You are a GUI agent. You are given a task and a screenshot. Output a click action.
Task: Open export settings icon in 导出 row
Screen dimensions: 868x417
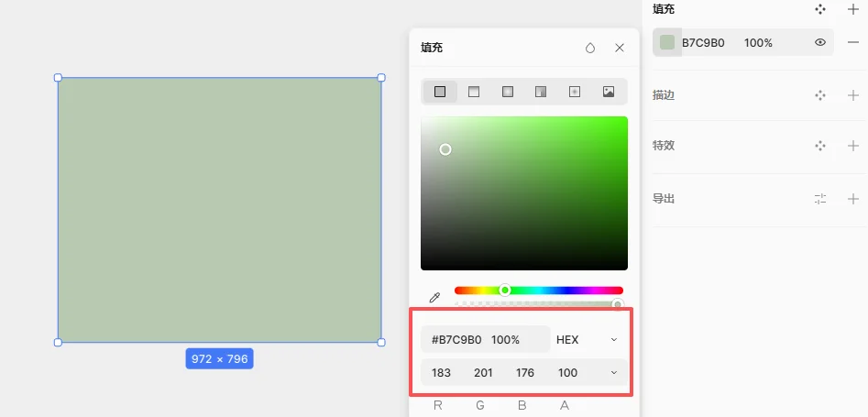pyautogui.click(x=820, y=199)
